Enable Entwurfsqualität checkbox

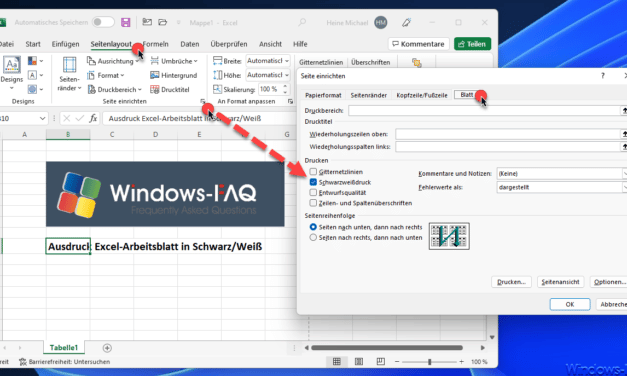click(313, 192)
